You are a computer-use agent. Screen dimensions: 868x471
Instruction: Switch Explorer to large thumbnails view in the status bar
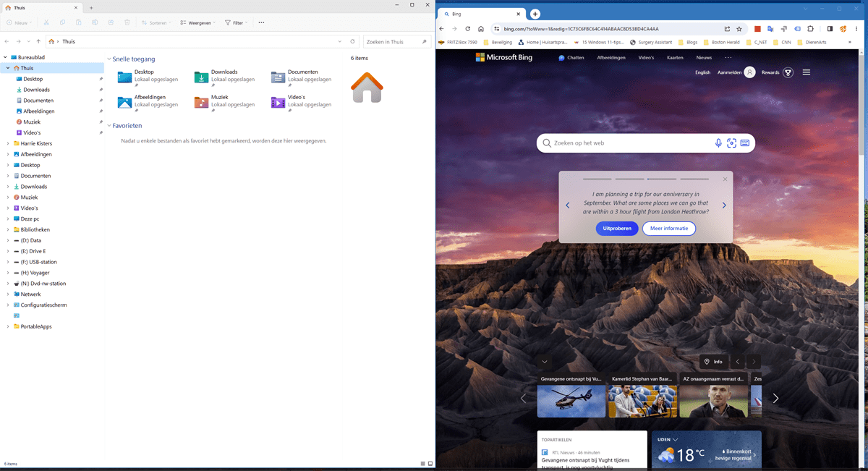[x=430, y=464]
